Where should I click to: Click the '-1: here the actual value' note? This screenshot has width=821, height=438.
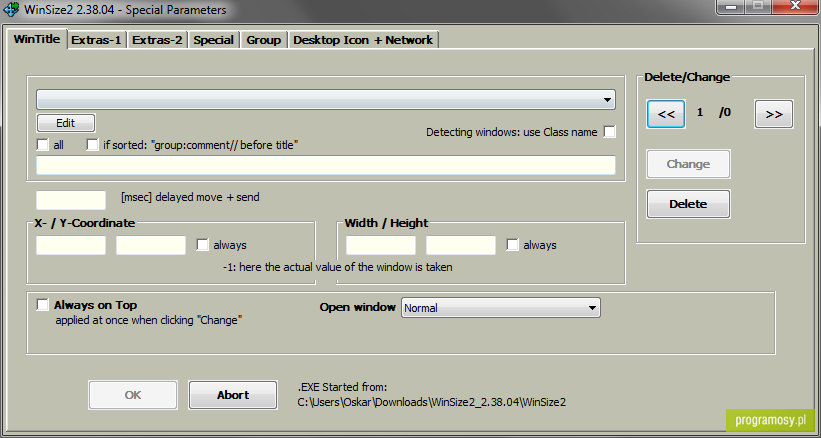point(338,267)
